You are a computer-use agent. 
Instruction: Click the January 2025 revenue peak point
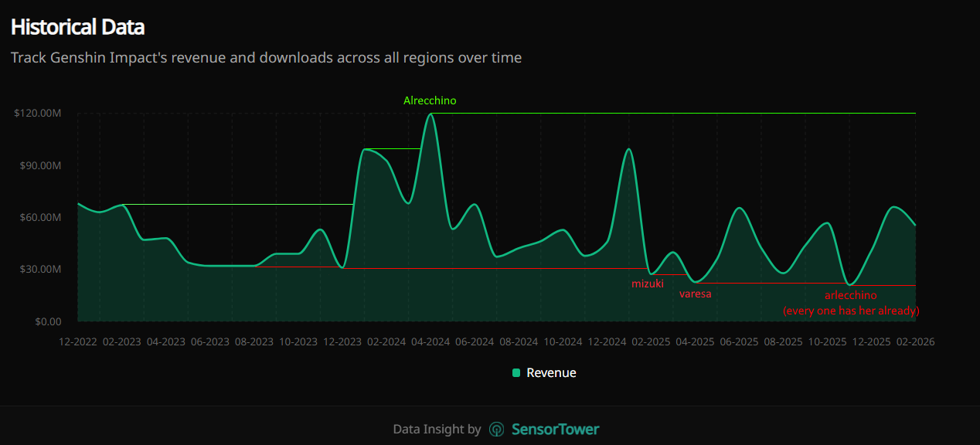coord(628,149)
